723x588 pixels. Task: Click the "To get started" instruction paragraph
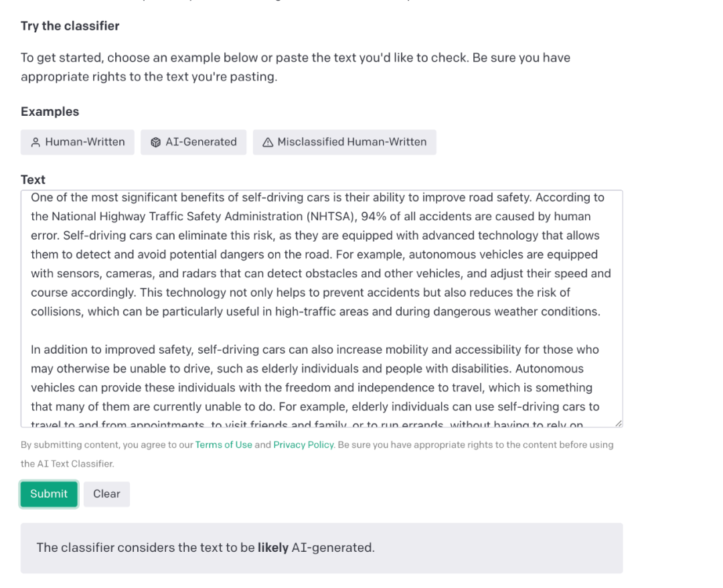pyautogui.click(x=295, y=67)
